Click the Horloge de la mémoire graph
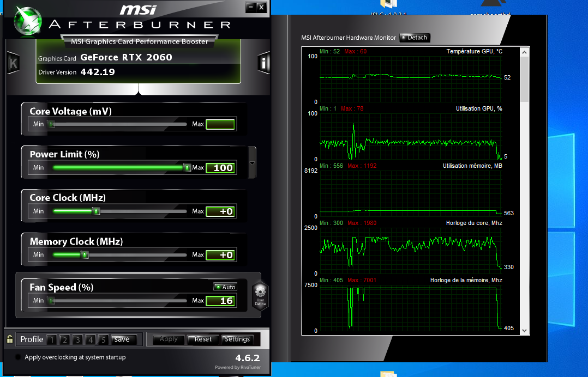 pyautogui.click(x=411, y=308)
